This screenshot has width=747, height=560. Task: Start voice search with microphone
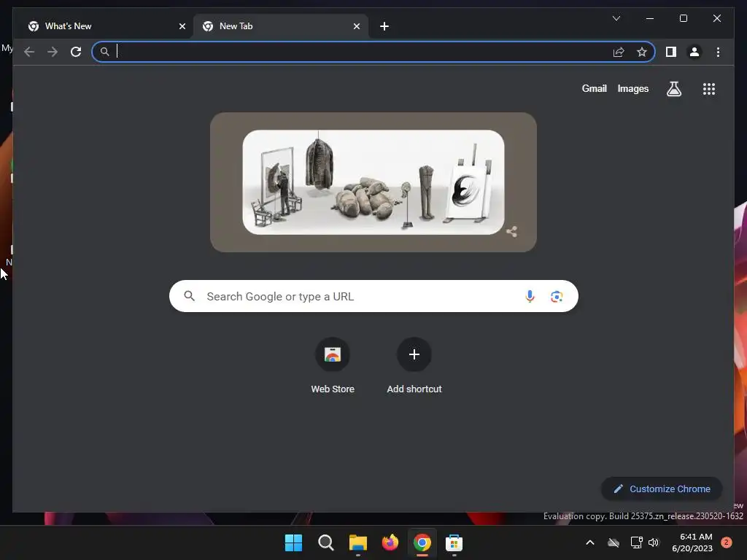530,296
